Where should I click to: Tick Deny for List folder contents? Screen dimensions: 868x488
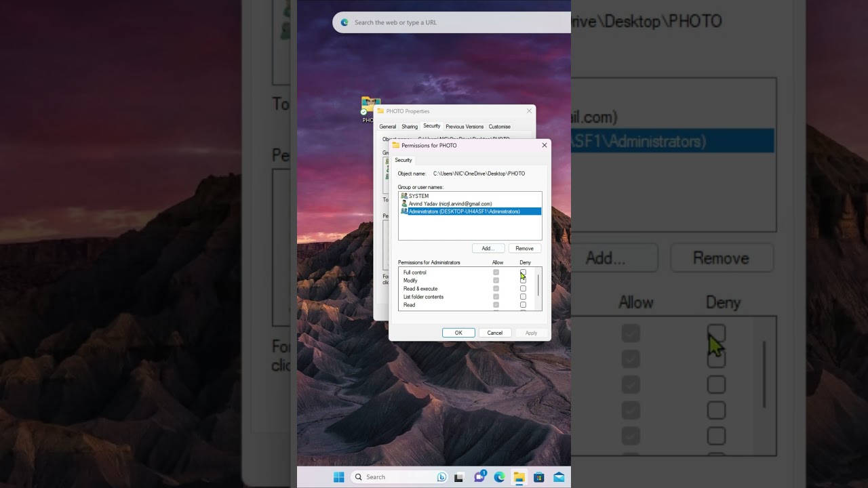(x=523, y=297)
